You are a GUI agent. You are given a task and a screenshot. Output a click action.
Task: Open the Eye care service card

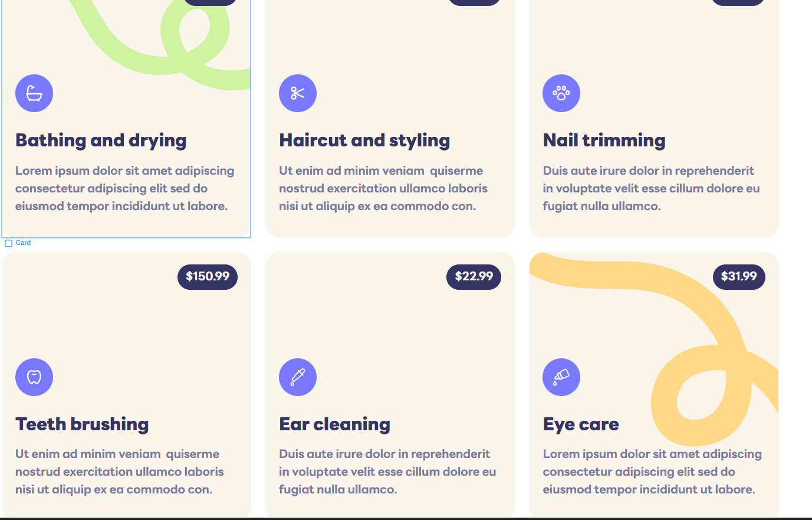tap(653, 384)
